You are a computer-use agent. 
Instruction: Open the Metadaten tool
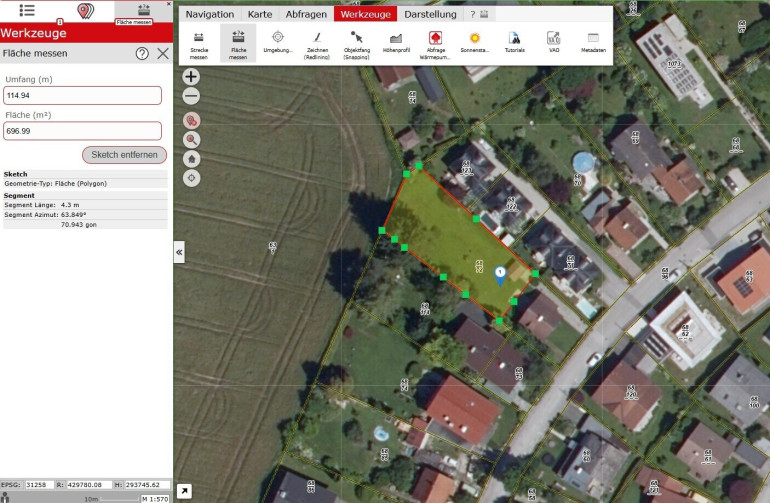tap(593, 43)
